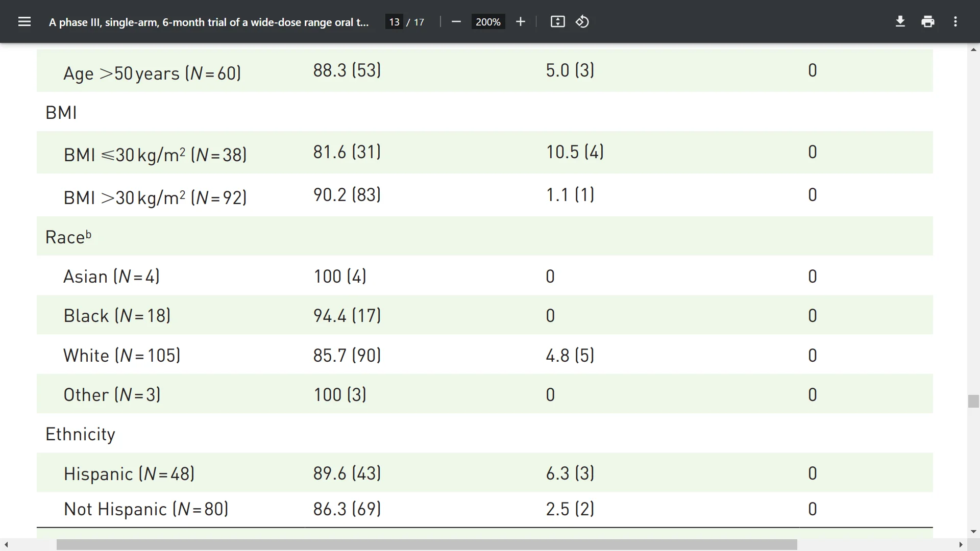The height and width of the screenshot is (551, 980).
Task: Print the PDF document
Action: click(928, 21)
